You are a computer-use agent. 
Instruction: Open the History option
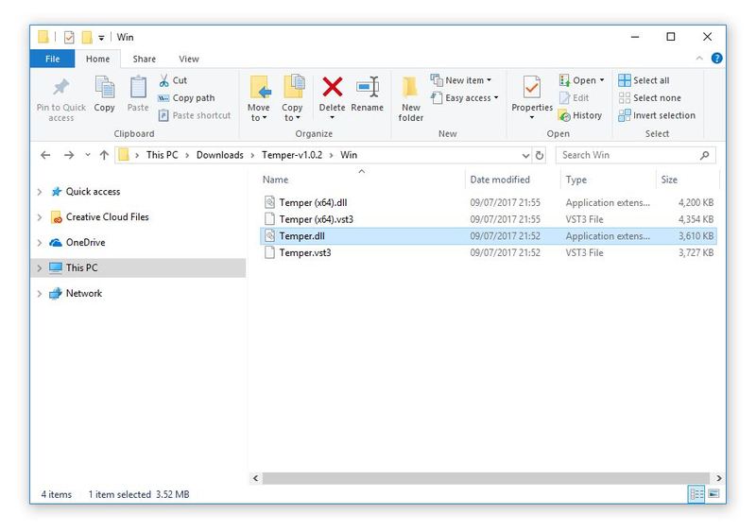click(579, 115)
